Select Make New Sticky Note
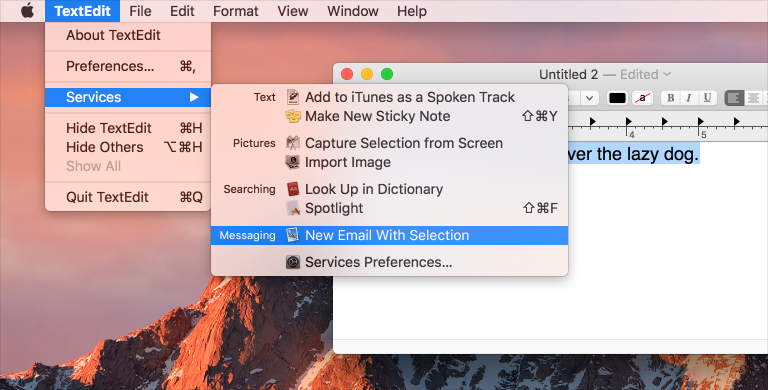The image size is (768, 390). pos(389,116)
